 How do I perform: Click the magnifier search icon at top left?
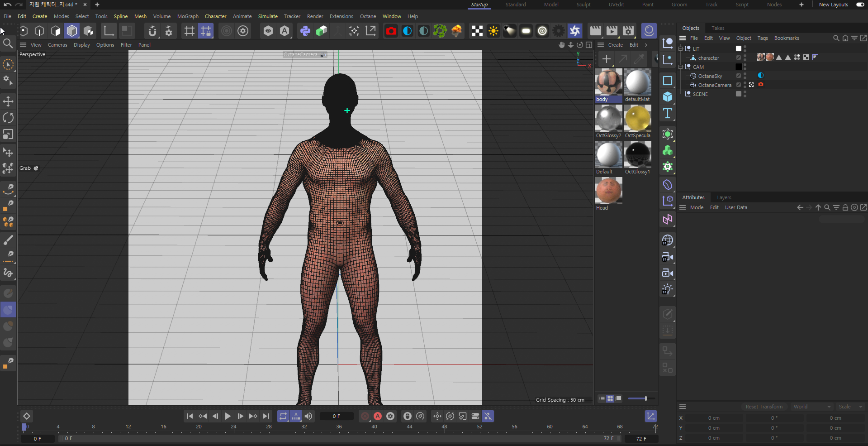(8, 43)
